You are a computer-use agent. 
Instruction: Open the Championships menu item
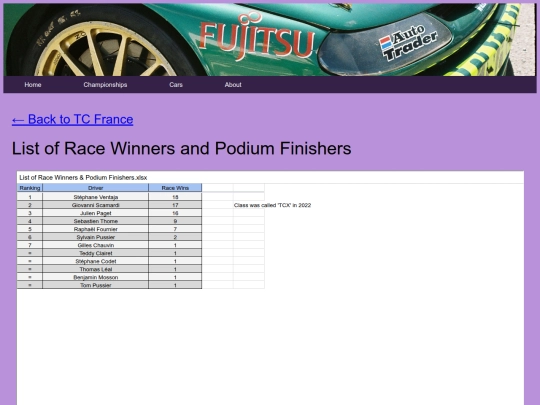105,85
